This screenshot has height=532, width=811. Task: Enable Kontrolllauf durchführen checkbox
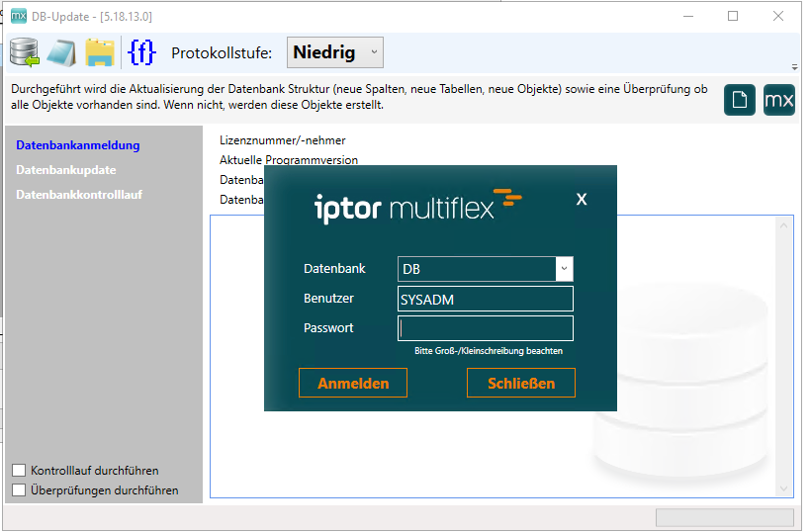(19, 471)
